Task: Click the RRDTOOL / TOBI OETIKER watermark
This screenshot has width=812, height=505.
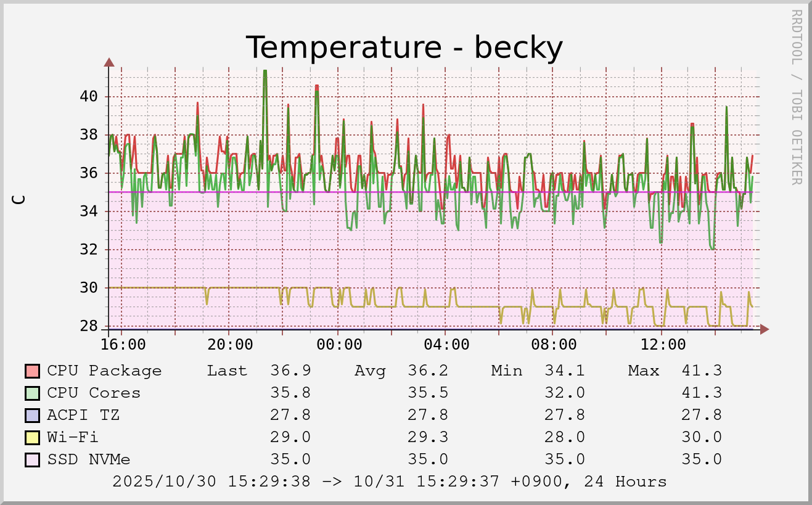Action: (x=796, y=97)
